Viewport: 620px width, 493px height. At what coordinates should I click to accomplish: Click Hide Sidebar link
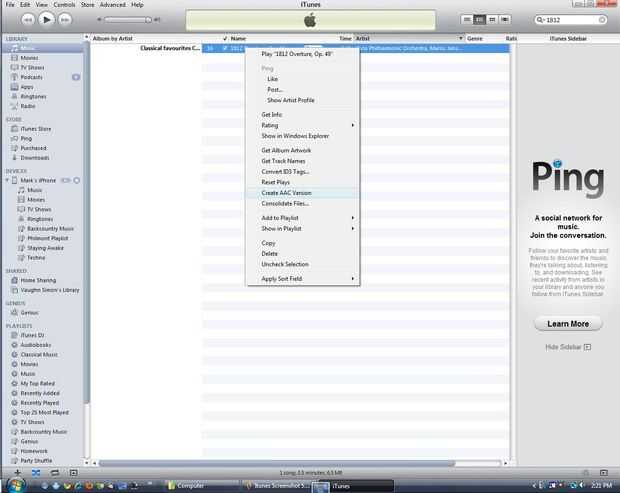point(568,347)
